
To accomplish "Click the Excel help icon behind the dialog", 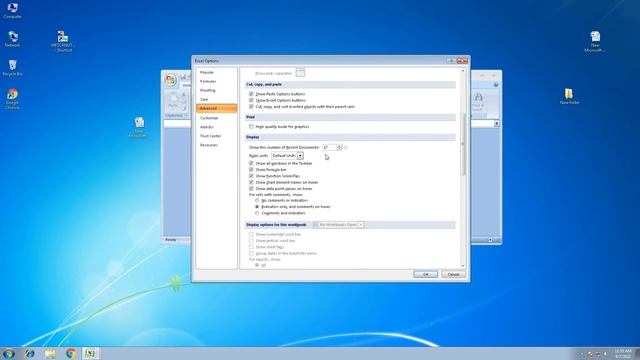I will pos(496,85).
